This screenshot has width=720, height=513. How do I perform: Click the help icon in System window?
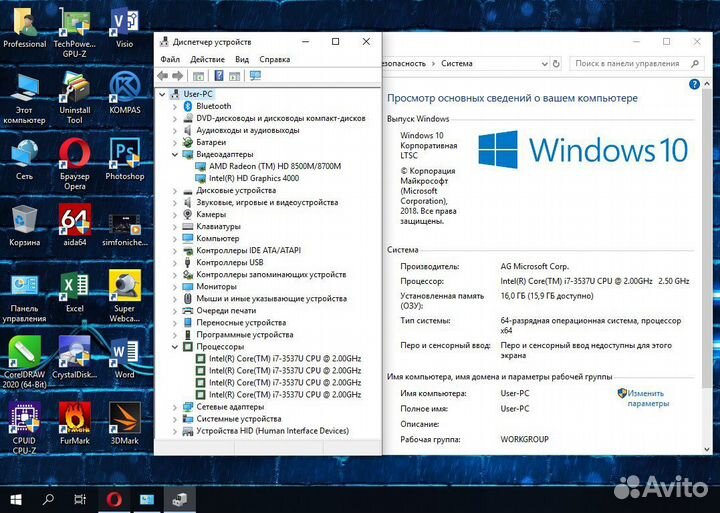pyautogui.click(x=694, y=84)
